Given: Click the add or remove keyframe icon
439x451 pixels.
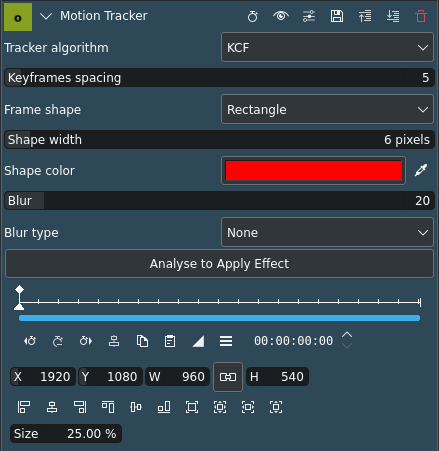Looking at the screenshot, I should pyautogui.click(x=58, y=341).
